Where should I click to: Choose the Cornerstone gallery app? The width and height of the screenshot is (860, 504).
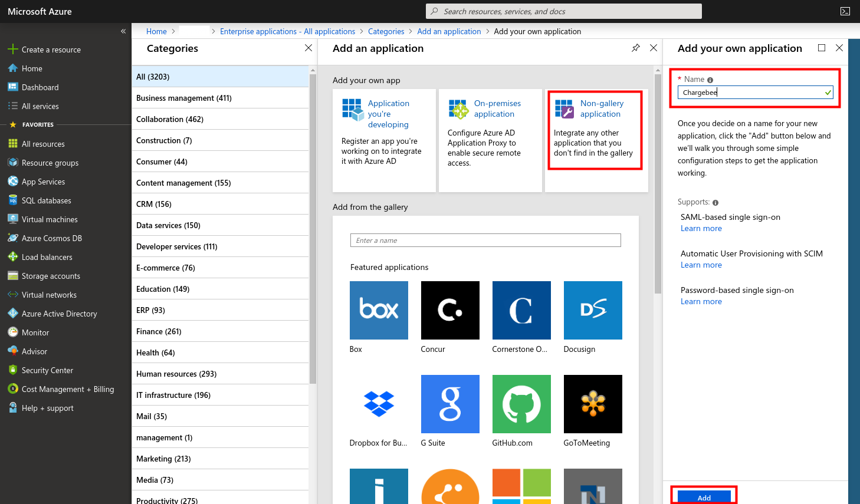click(521, 310)
